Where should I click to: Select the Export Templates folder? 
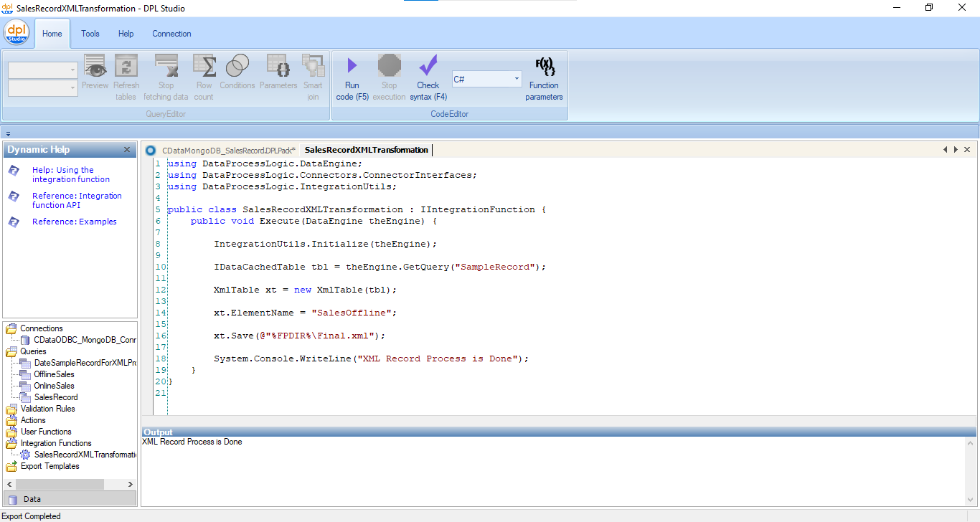pyautogui.click(x=50, y=466)
